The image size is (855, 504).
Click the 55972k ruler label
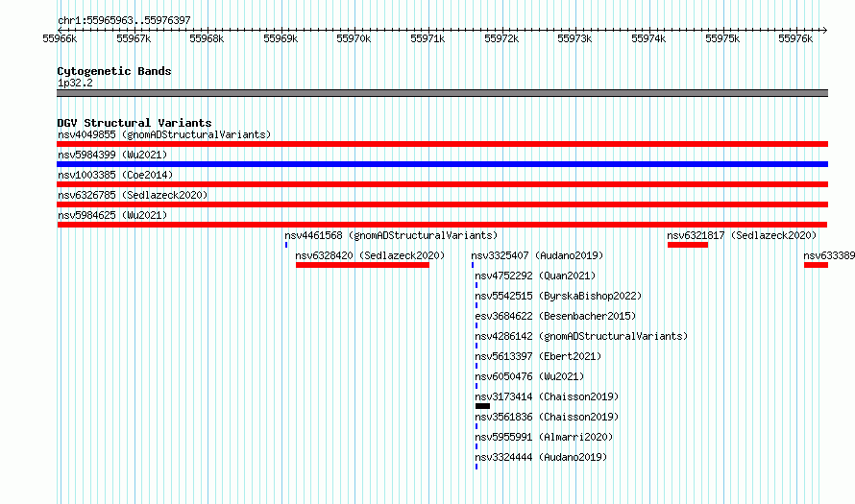501,38
